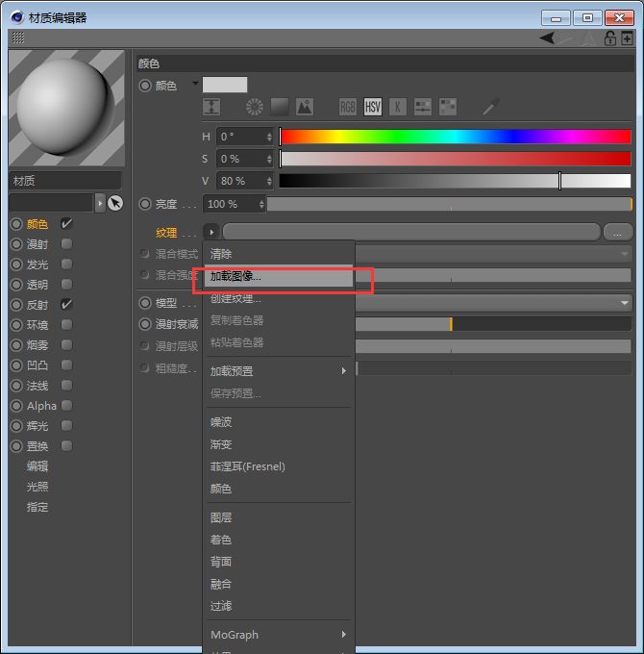Click the texture browse ... button
The width and height of the screenshot is (644, 654).
click(618, 232)
